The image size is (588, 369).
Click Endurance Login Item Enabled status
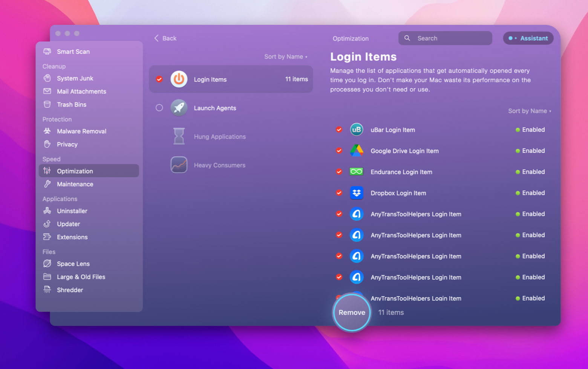(530, 172)
